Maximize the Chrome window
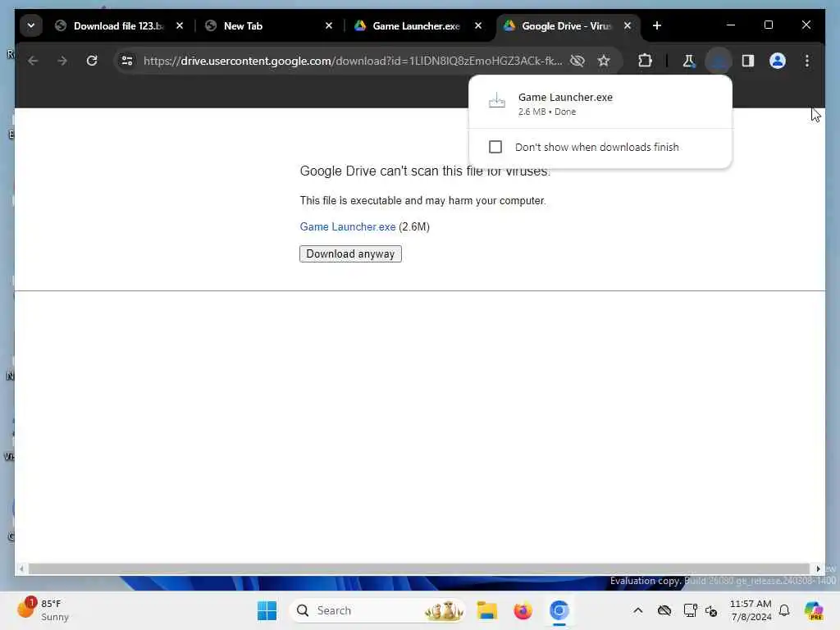Image resolution: width=840 pixels, height=630 pixels. click(x=768, y=25)
